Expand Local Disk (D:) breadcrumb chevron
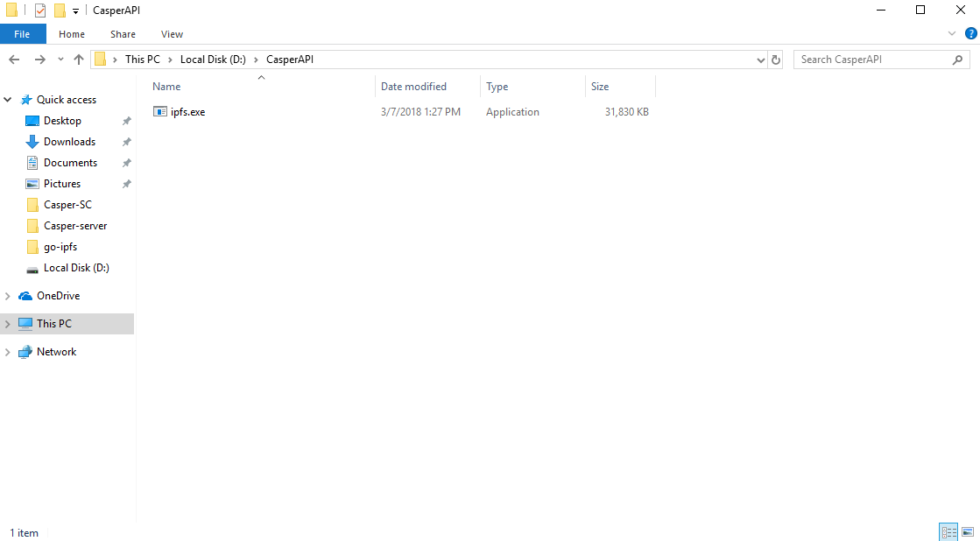This screenshot has width=980, height=541. 257,60
